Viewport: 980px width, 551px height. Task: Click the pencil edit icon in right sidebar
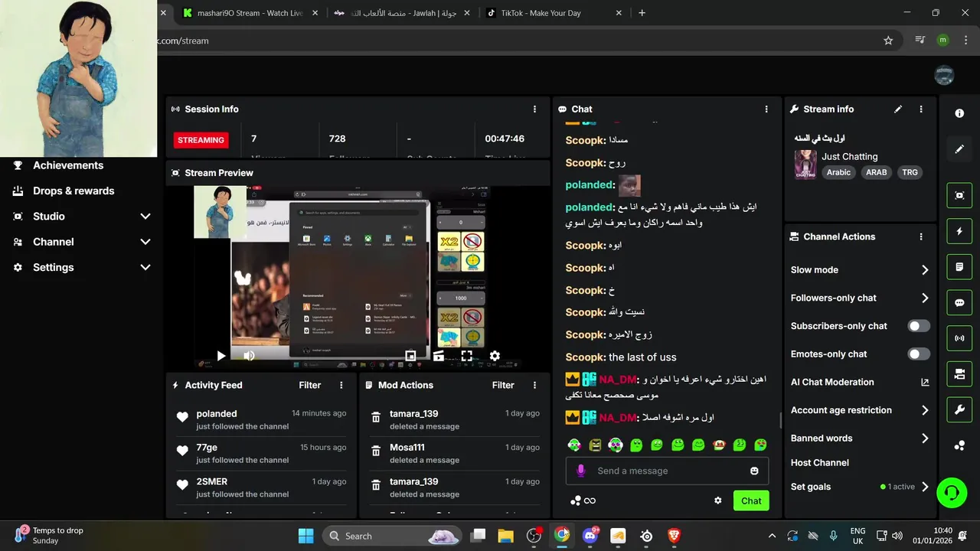coord(959,149)
